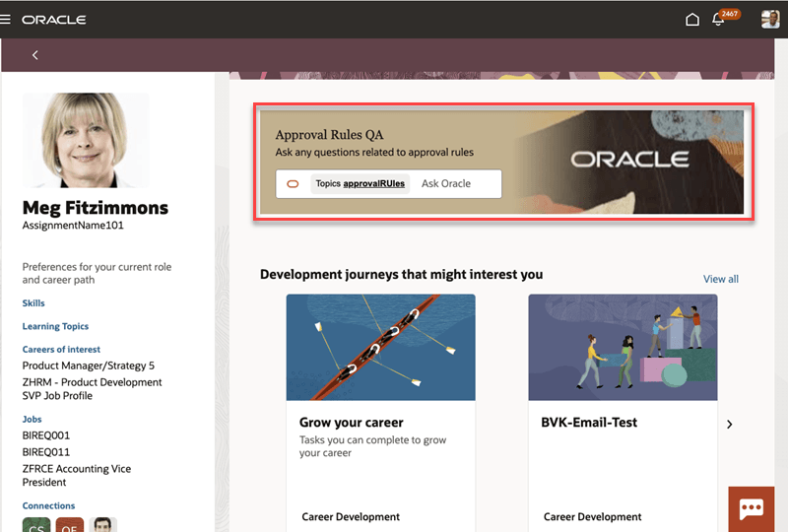
Task: Open the Jobs link
Action: pos(32,420)
